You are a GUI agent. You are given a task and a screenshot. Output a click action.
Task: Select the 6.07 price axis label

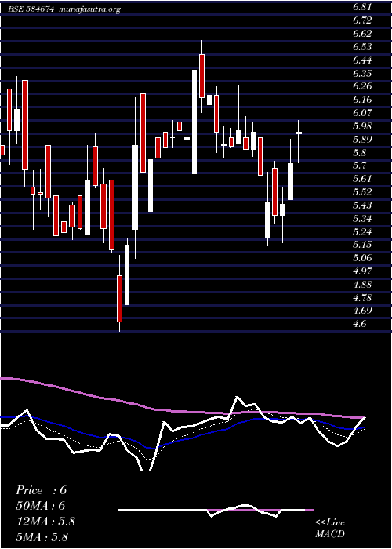tap(362, 113)
